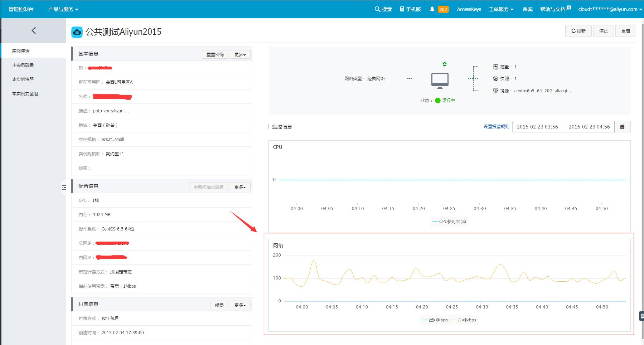Expand 更多 in 基本信息 panel
Screen dimensions: 644x345
(x=240, y=54)
